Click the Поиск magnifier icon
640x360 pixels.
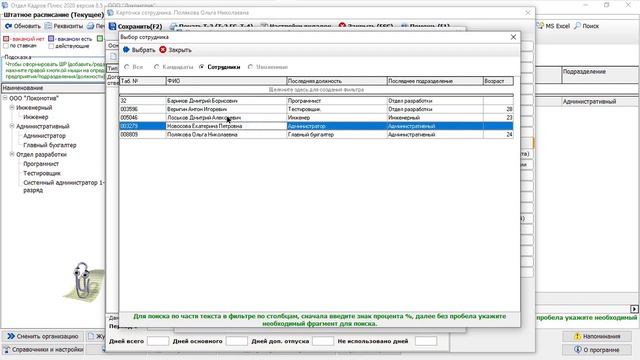pos(577,26)
